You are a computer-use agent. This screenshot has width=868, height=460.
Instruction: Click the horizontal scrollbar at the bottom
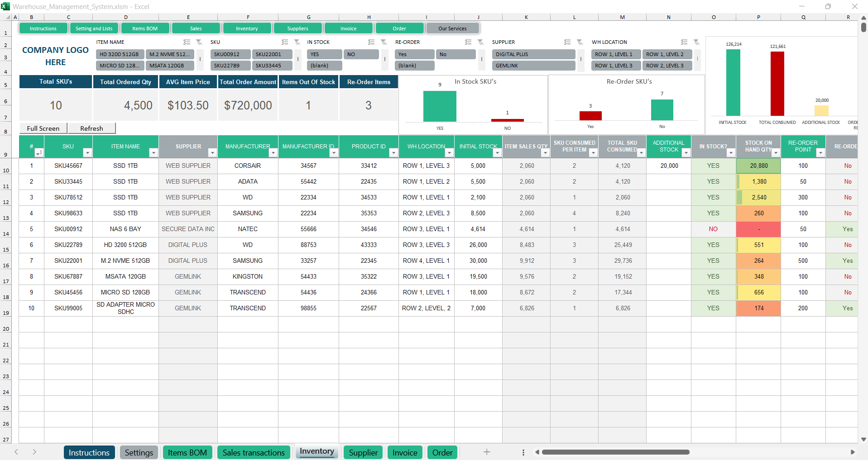[616, 452]
